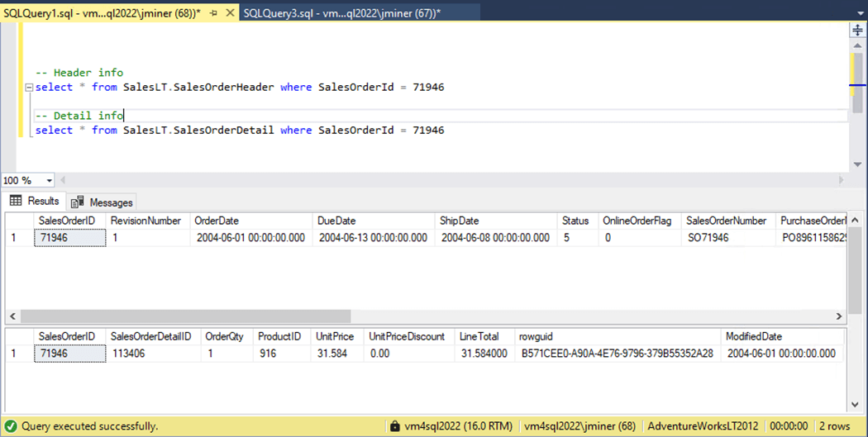Click the editor split window icon
Image resolution: width=868 pixels, height=437 pixels.
(857, 30)
